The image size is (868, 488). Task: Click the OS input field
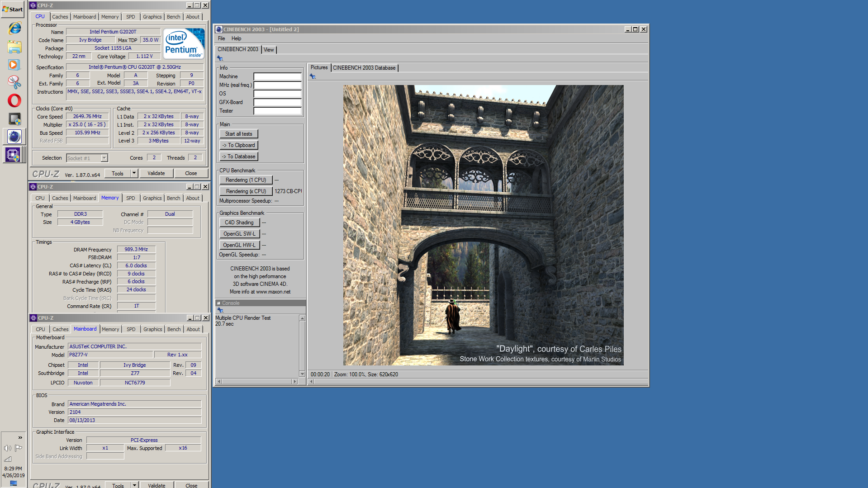pyautogui.click(x=277, y=94)
